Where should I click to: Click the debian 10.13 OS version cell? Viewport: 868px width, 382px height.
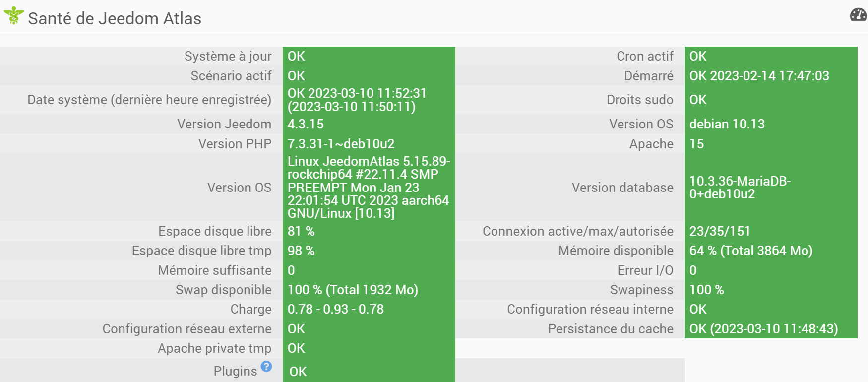[727, 124]
